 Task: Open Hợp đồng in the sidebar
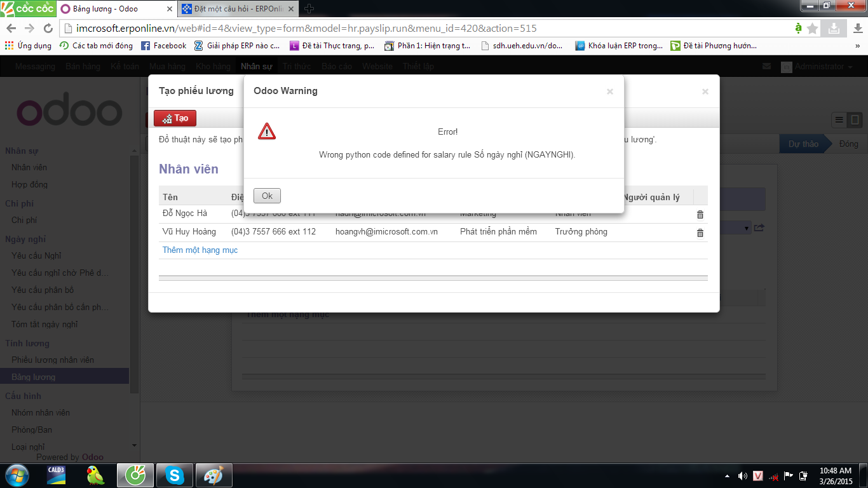pos(29,184)
